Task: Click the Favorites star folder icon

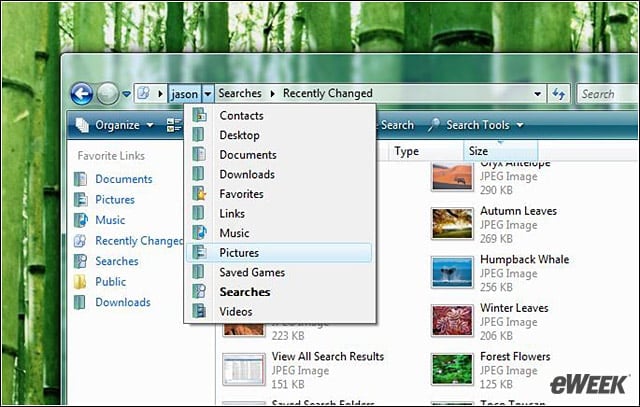Action: click(x=199, y=193)
